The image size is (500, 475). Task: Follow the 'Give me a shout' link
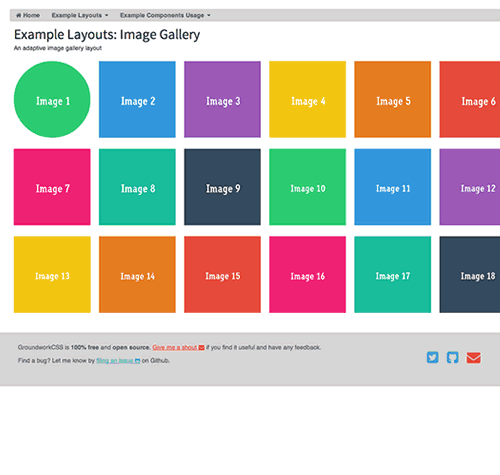point(178,347)
